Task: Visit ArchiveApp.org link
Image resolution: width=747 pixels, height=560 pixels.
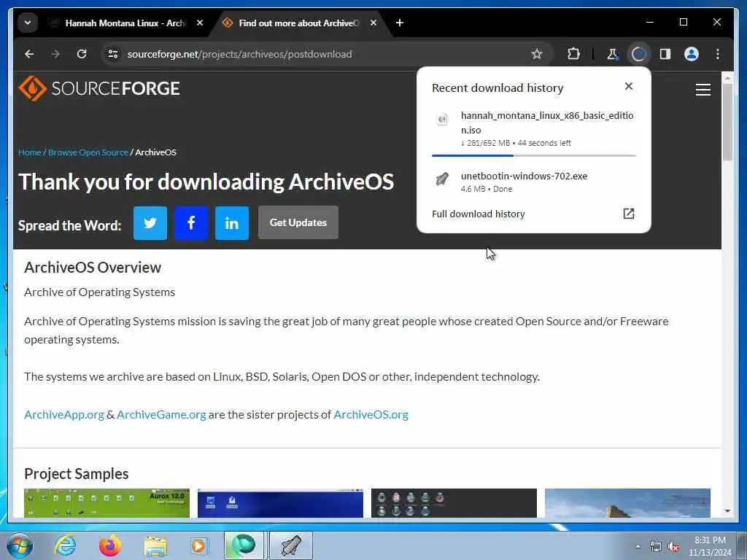Action: click(64, 415)
